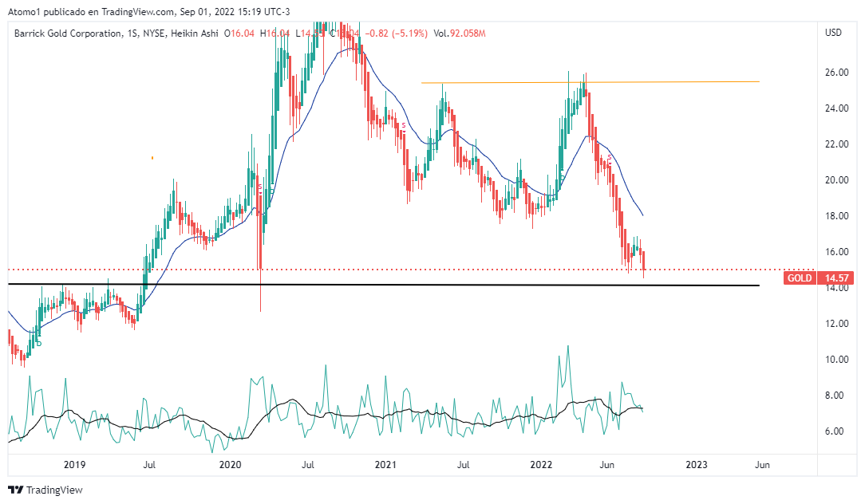This screenshot has width=865, height=504.
Task: Select the 10.00 price axis label
Action: [x=836, y=359]
